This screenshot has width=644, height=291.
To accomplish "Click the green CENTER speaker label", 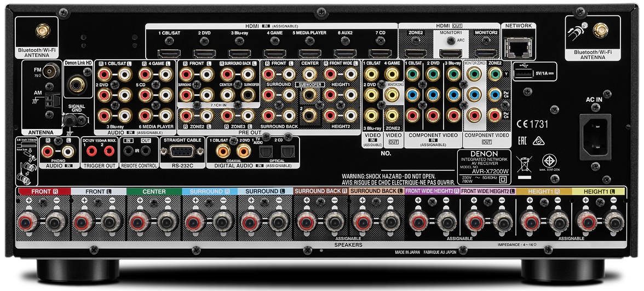I will click(154, 191).
